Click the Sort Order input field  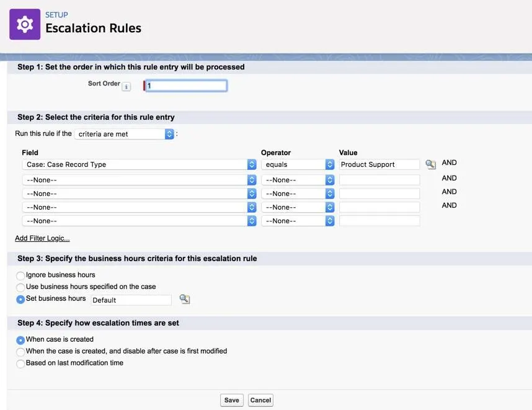click(186, 86)
